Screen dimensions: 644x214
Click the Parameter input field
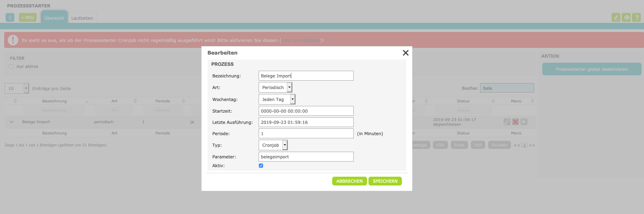[x=306, y=157]
